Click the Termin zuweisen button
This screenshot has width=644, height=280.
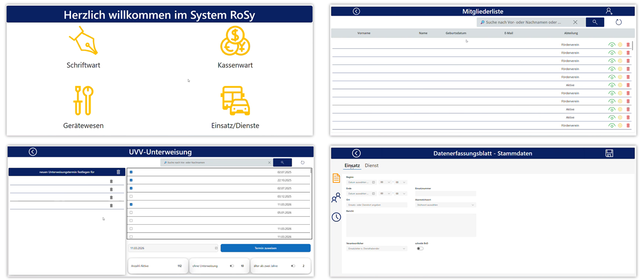(266, 248)
